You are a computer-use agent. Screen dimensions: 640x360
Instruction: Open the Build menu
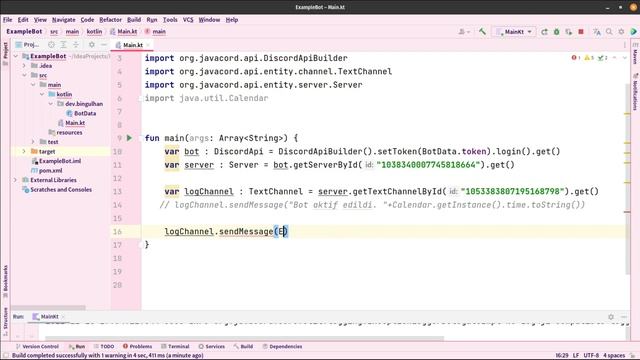(x=134, y=20)
